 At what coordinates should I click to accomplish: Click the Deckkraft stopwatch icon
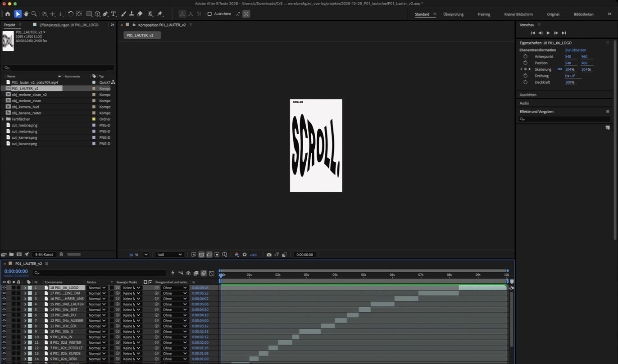tap(525, 82)
